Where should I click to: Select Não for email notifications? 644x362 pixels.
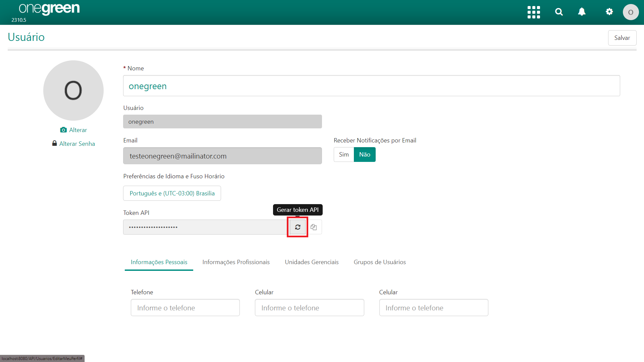click(x=365, y=155)
